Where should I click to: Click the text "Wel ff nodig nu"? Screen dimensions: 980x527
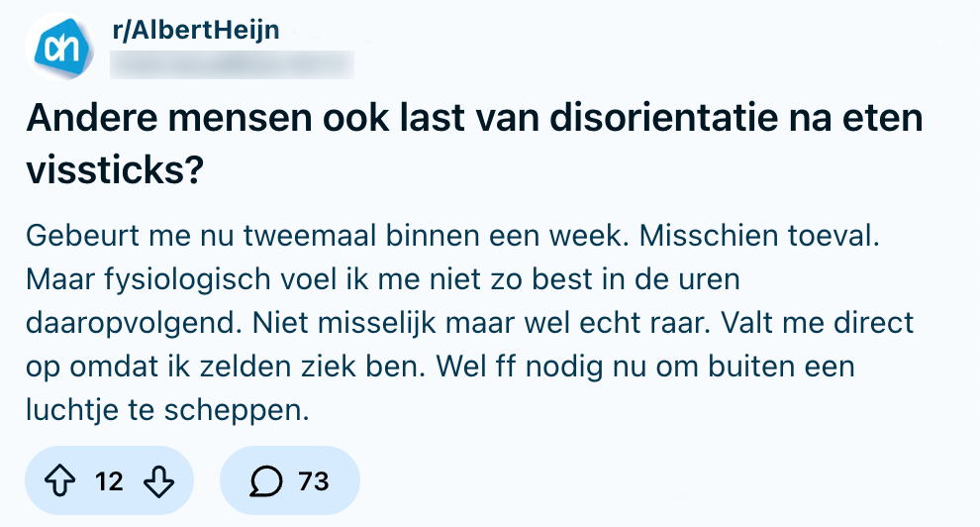pyautogui.click(x=556, y=366)
